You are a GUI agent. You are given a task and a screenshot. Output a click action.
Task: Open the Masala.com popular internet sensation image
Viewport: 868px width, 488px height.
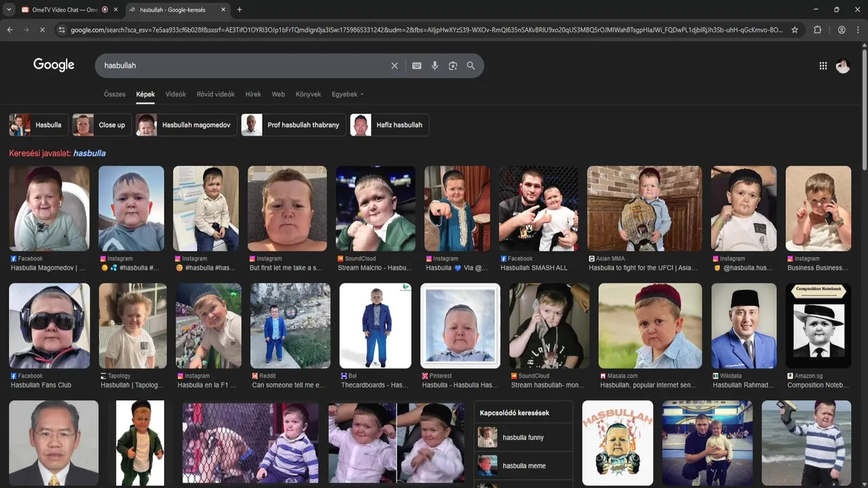pos(650,326)
